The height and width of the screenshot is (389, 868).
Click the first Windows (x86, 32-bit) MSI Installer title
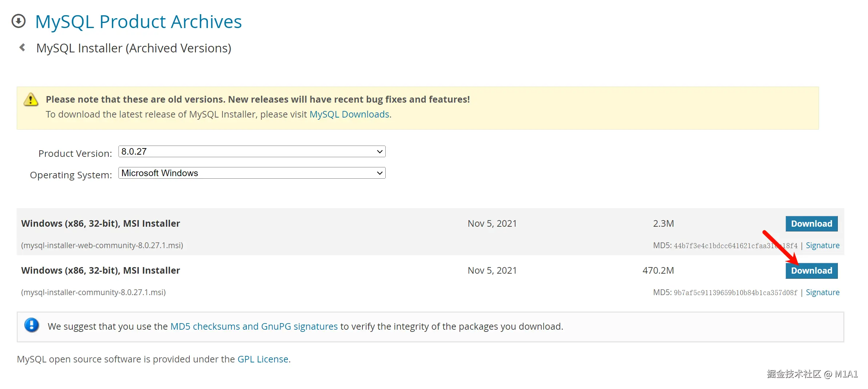pos(101,224)
